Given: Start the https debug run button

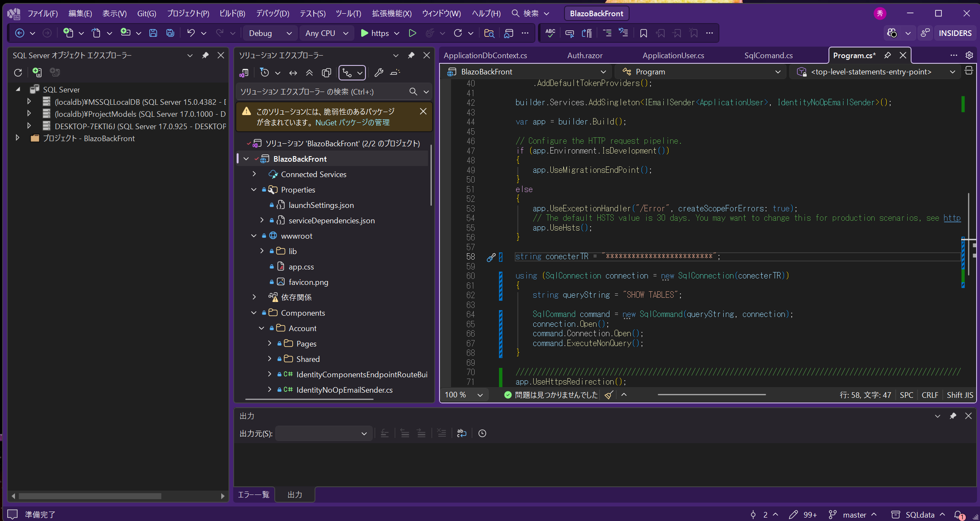Looking at the screenshot, I should pyautogui.click(x=374, y=33).
